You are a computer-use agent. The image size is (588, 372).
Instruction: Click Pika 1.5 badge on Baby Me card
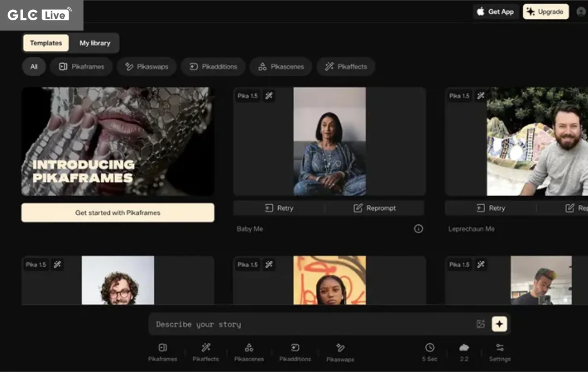(248, 96)
